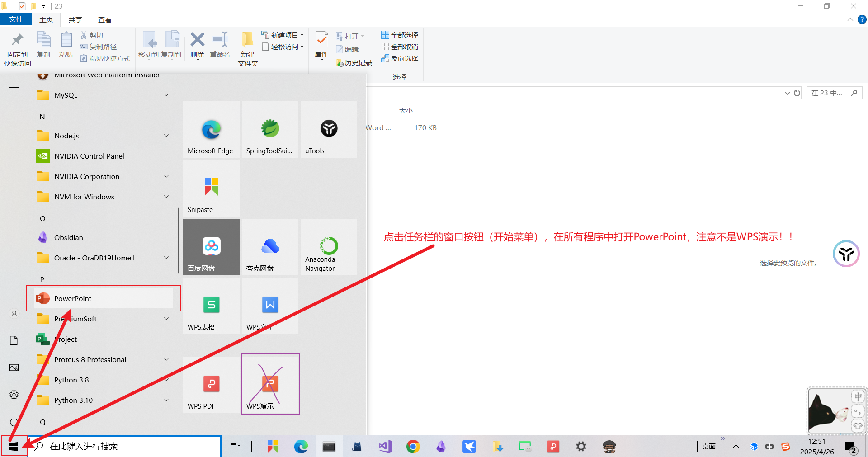Open the WPS PDF tile
The width and height of the screenshot is (868, 457).
pyautogui.click(x=211, y=385)
